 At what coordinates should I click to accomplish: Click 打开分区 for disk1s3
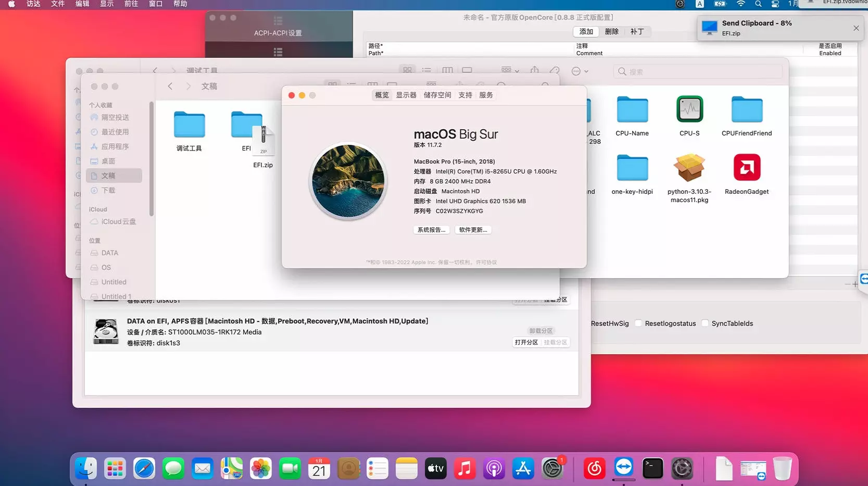click(x=526, y=342)
